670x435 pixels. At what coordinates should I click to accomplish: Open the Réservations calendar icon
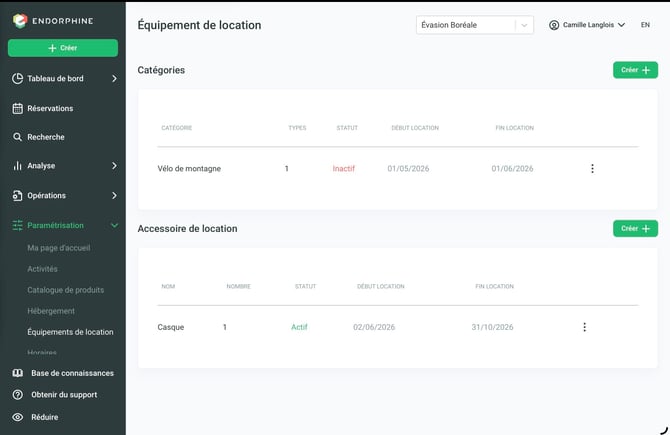click(x=18, y=109)
